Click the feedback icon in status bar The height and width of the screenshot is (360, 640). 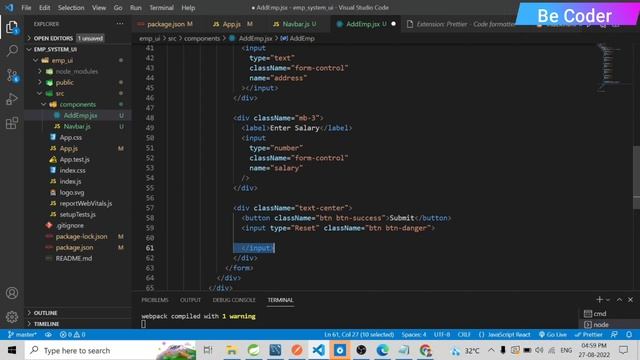pyautogui.click(x=614, y=335)
